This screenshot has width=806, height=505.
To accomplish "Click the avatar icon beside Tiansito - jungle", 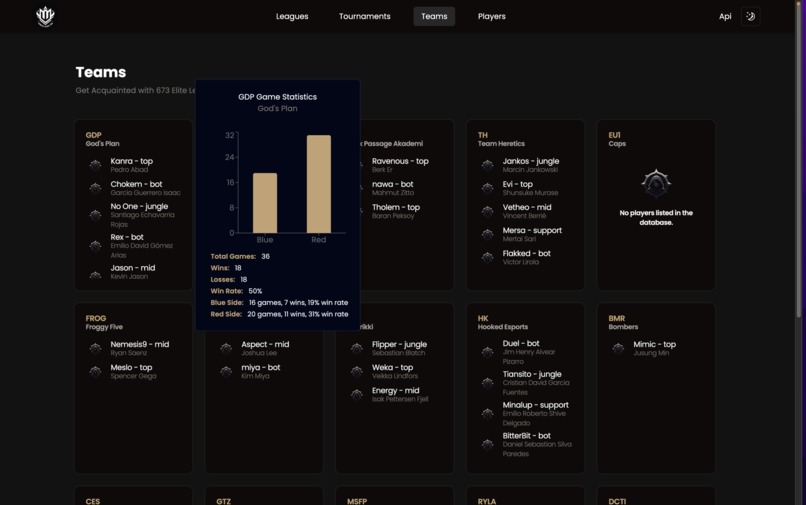I will tap(487, 383).
